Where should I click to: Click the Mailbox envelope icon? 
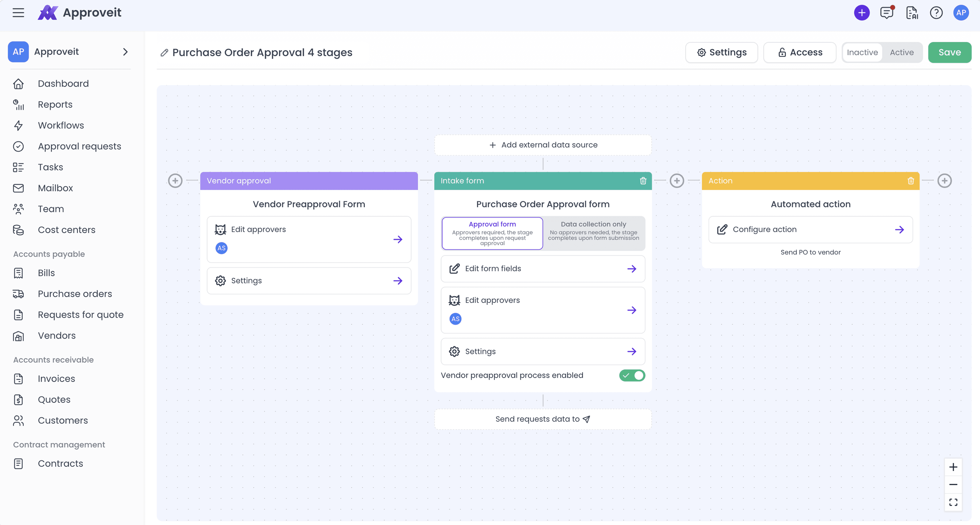(18, 188)
